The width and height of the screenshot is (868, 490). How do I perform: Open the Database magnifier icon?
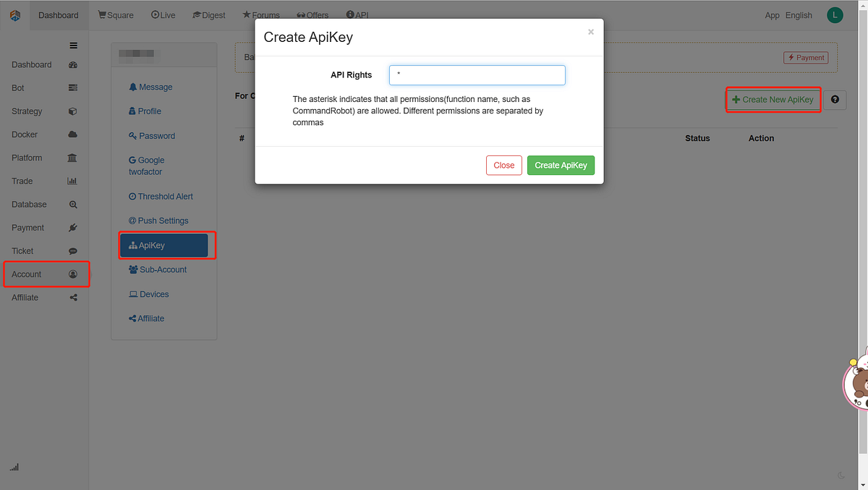(72, 204)
